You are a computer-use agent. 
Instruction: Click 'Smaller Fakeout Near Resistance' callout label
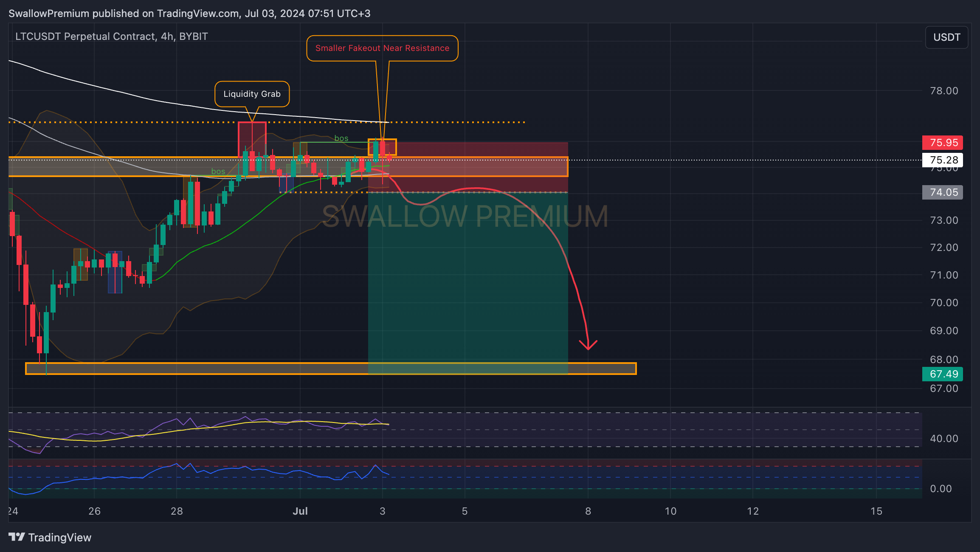(x=382, y=48)
